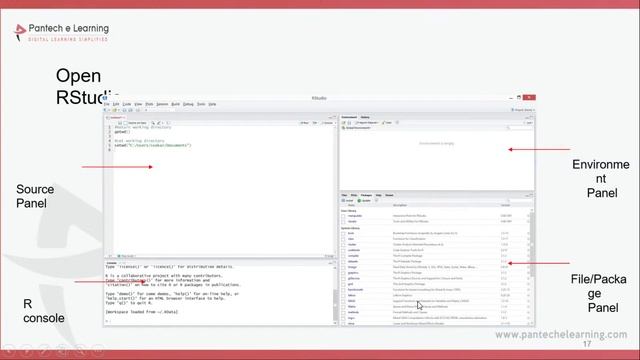Click the datasets package name

tap(353, 261)
